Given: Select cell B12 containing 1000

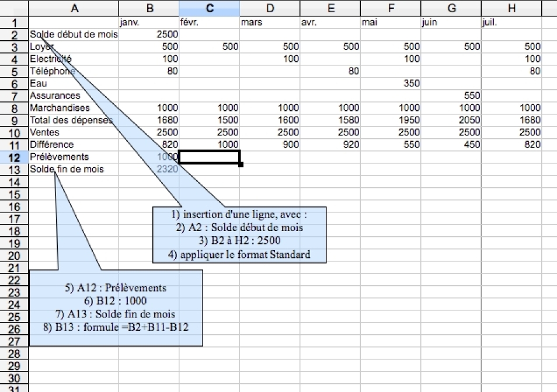Looking at the screenshot, I should 165,157.
